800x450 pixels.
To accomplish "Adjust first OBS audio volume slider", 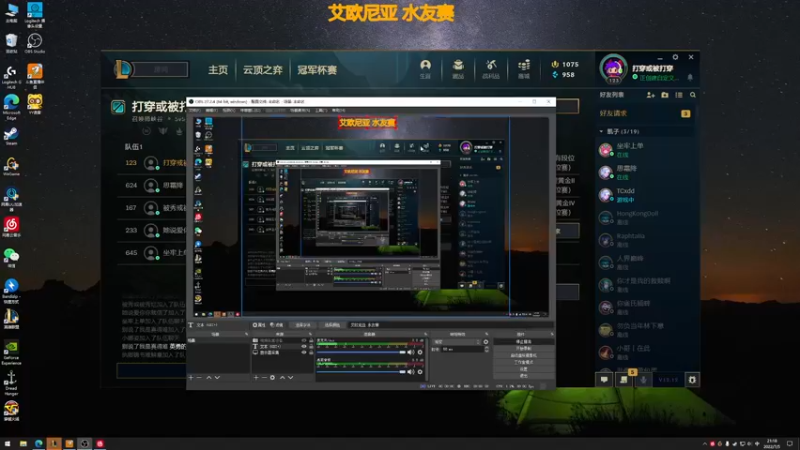I will pyautogui.click(x=362, y=352).
